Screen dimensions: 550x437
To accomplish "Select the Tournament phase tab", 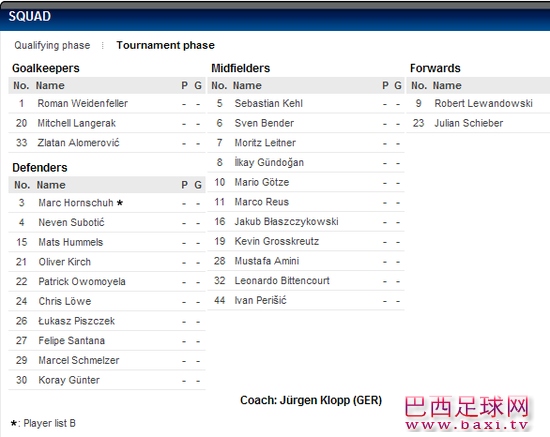I will pos(165,45).
